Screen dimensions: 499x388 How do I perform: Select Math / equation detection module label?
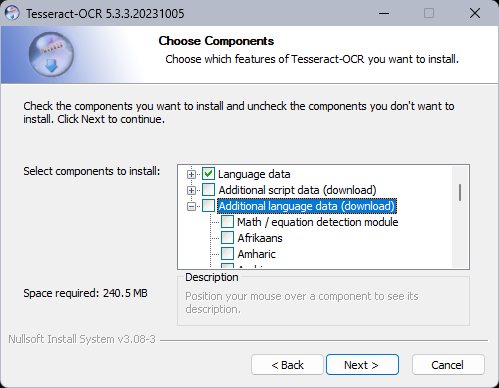318,222
